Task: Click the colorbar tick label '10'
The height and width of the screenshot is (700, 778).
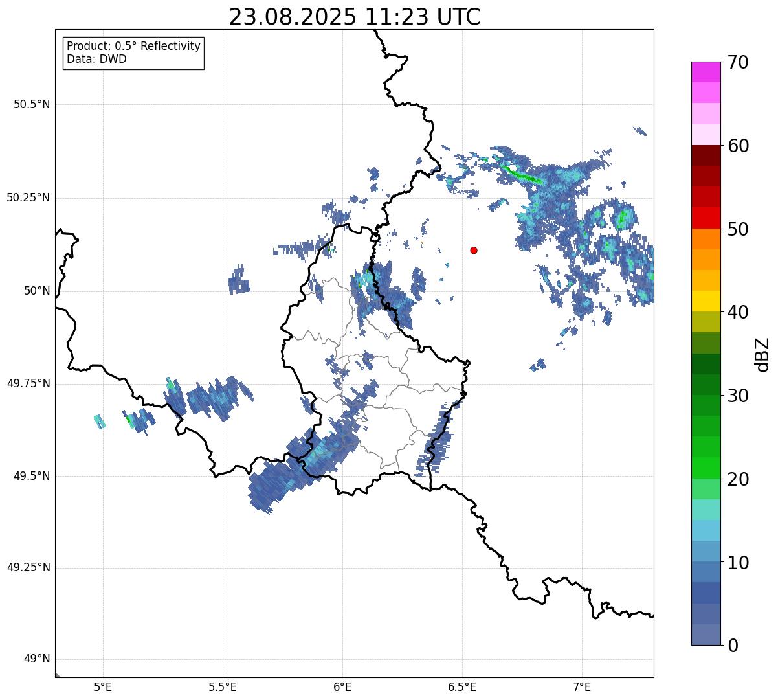Action: pyautogui.click(x=739, y=562)
